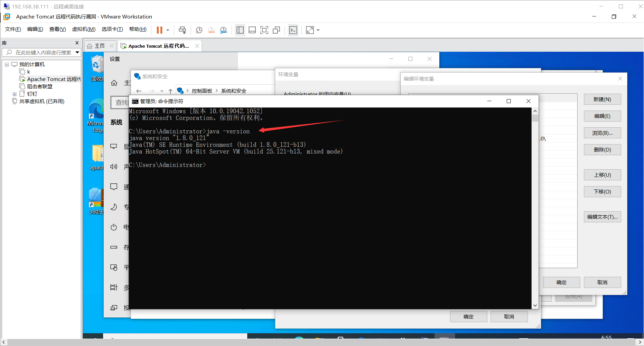Collapse the 我的计算机 tree node
The width and height of the screenshot is (644, 346).
pyautogui.click(x=7, y=64)
